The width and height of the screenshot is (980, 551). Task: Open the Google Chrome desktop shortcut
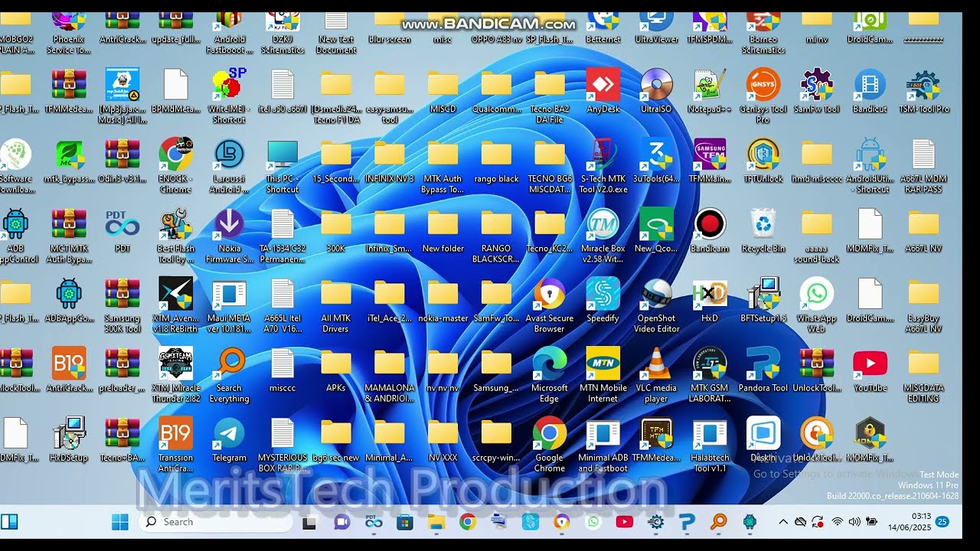click(x=550, y=445)
